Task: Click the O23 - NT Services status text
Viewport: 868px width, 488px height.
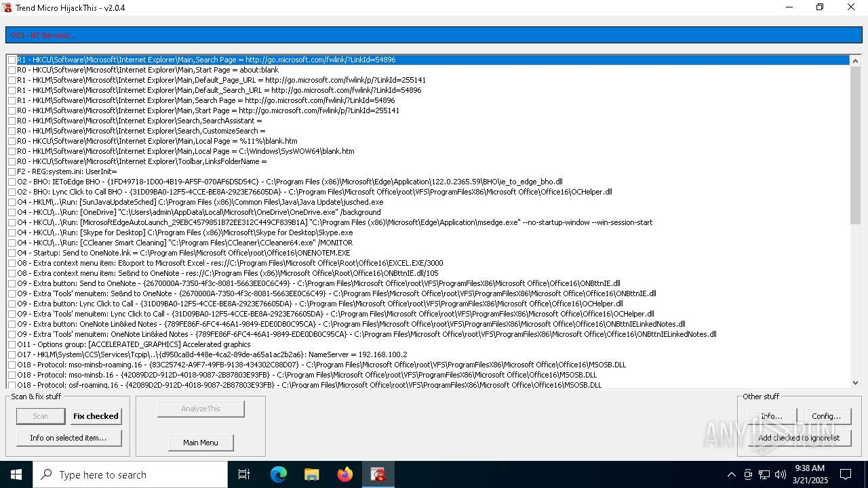Action: click(x=43, y=35)
